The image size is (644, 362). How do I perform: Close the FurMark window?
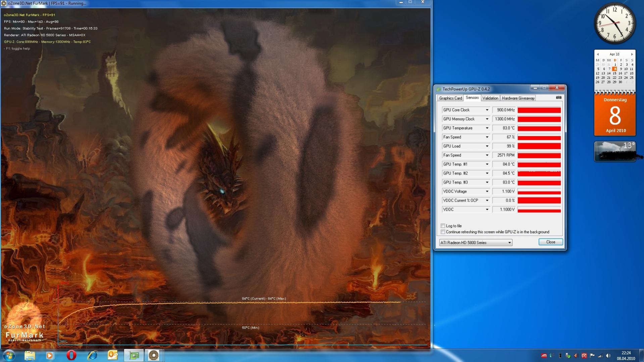click(x=423, y=2)
